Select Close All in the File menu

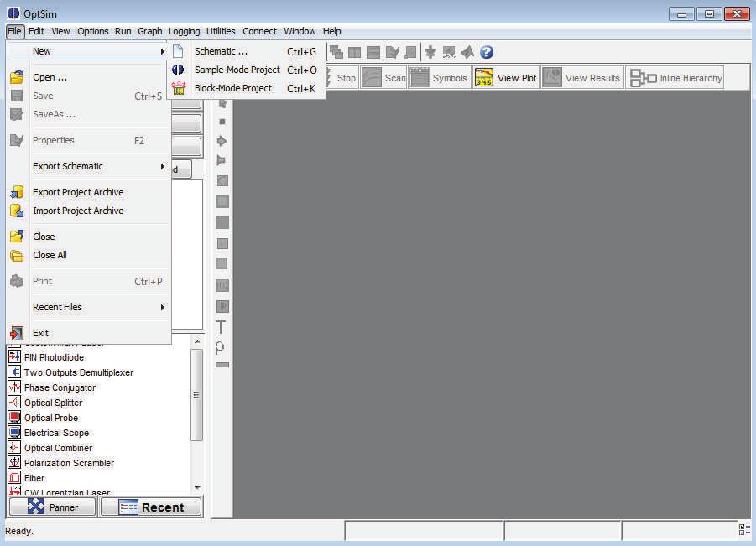(89, 255)
